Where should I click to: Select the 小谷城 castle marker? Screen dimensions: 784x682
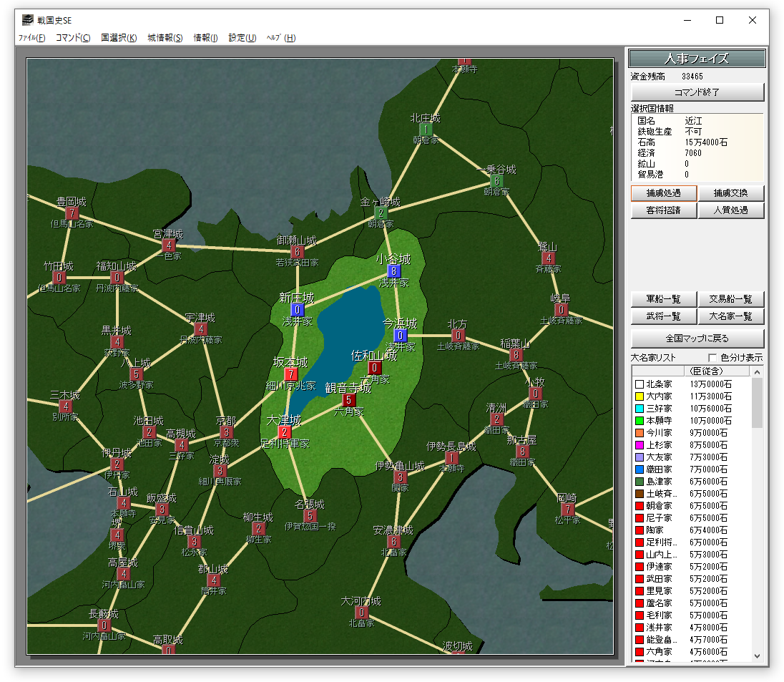[393, 271]
